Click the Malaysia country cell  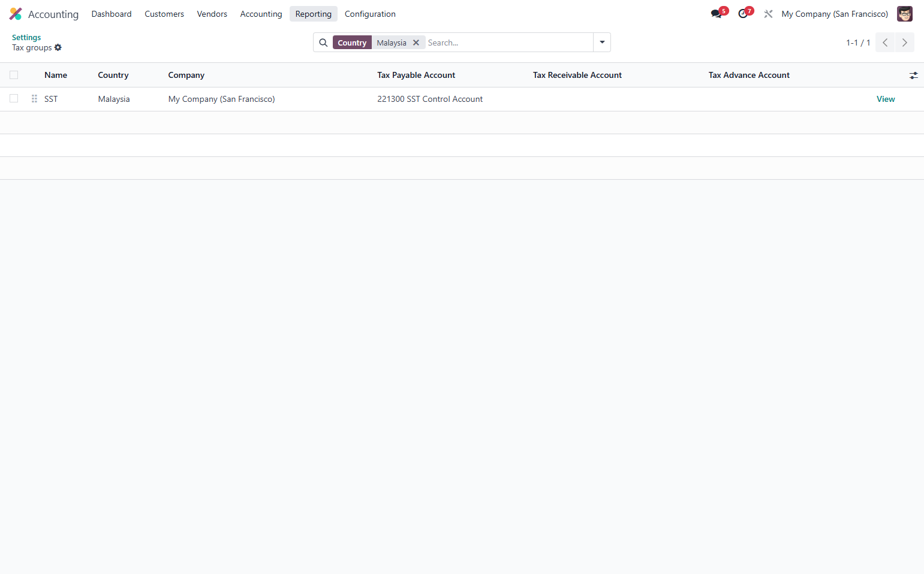click(114, 99)
